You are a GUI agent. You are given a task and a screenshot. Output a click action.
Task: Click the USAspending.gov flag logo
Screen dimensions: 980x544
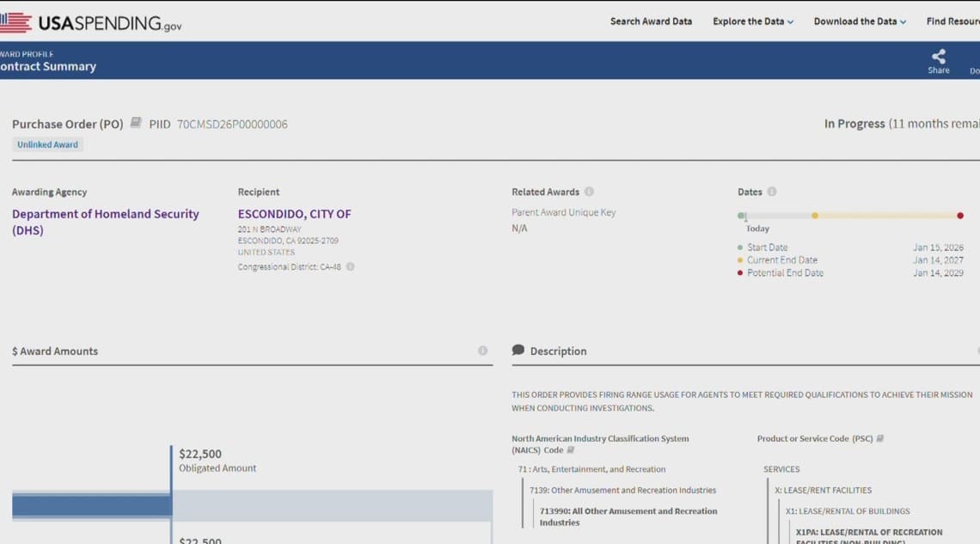click(15, 23)
